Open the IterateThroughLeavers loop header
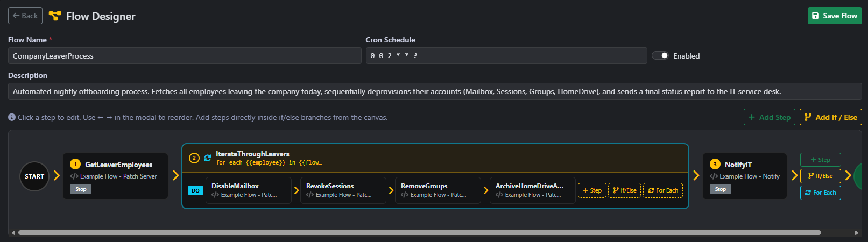 pos(435,158)
